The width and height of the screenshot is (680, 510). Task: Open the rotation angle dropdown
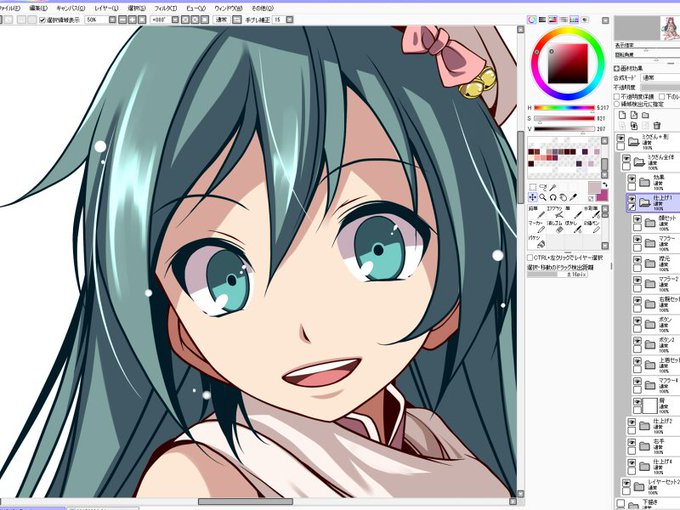pos(175,20)
